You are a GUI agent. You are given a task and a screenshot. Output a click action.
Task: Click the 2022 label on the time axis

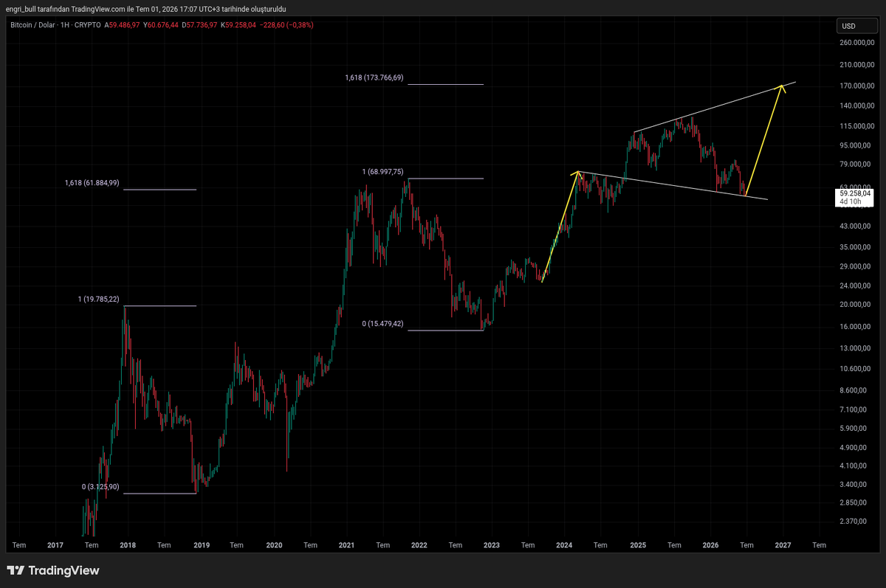(x=419, y=545)
